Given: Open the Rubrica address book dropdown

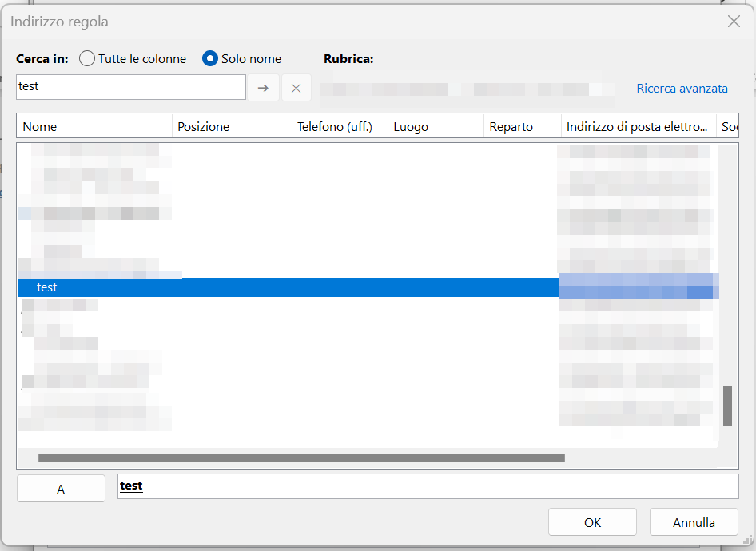Looking at the screenshot, I should (x=468, y=89).
